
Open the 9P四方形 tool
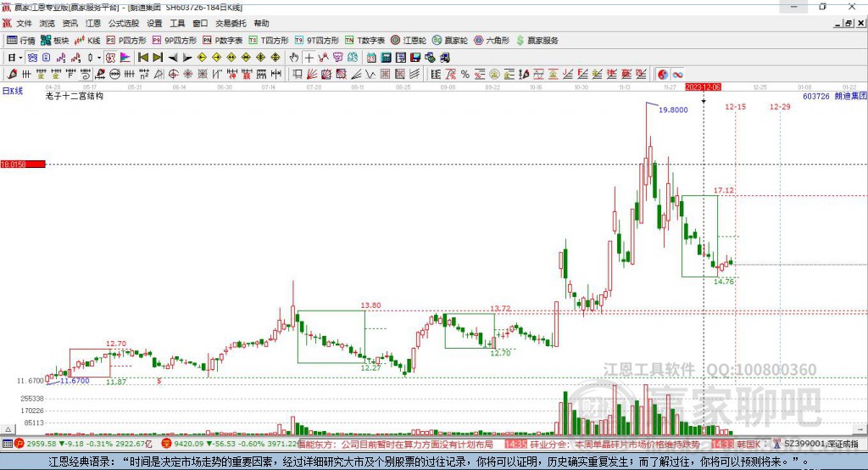pos(175,41)
